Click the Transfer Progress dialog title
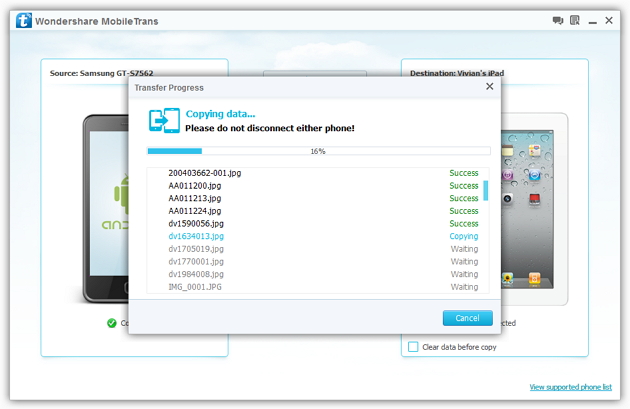Screen dimensions: 630x409 pos(169,88)
